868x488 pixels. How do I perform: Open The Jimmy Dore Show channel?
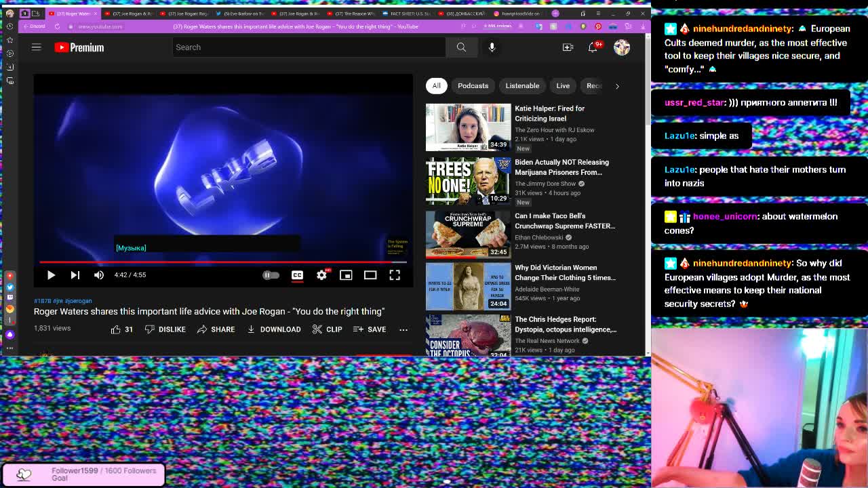pos(545,184)
